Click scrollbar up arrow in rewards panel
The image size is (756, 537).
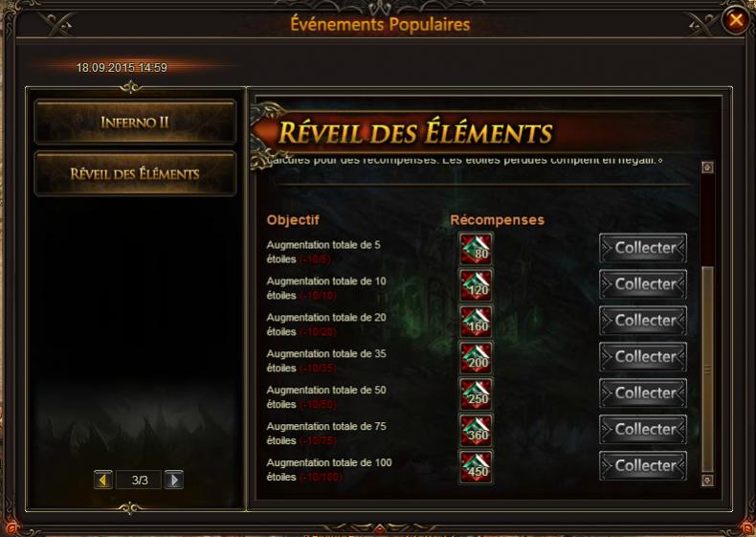point(707,168)
